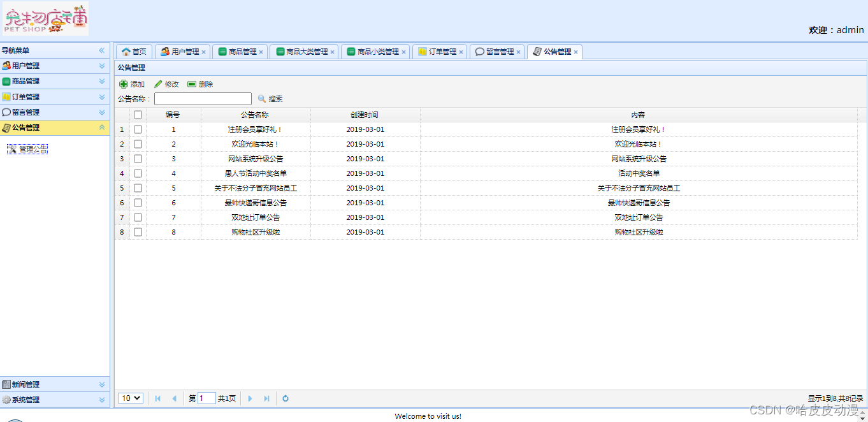This screenshot has height=422, width=868.
Task: Open the page size dropdown
Action: coord(131,398)
